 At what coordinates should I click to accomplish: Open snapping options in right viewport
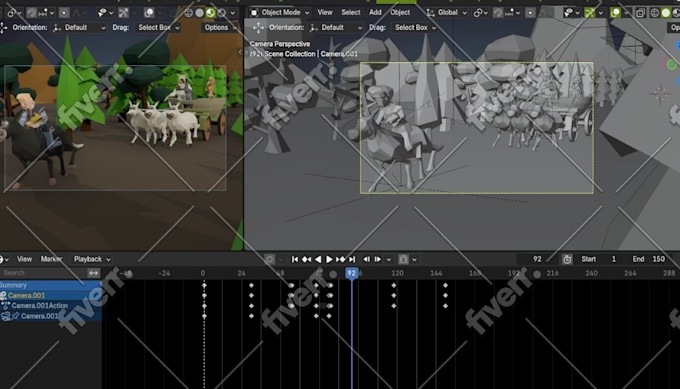pyautogui.click(x=513, y=13)
